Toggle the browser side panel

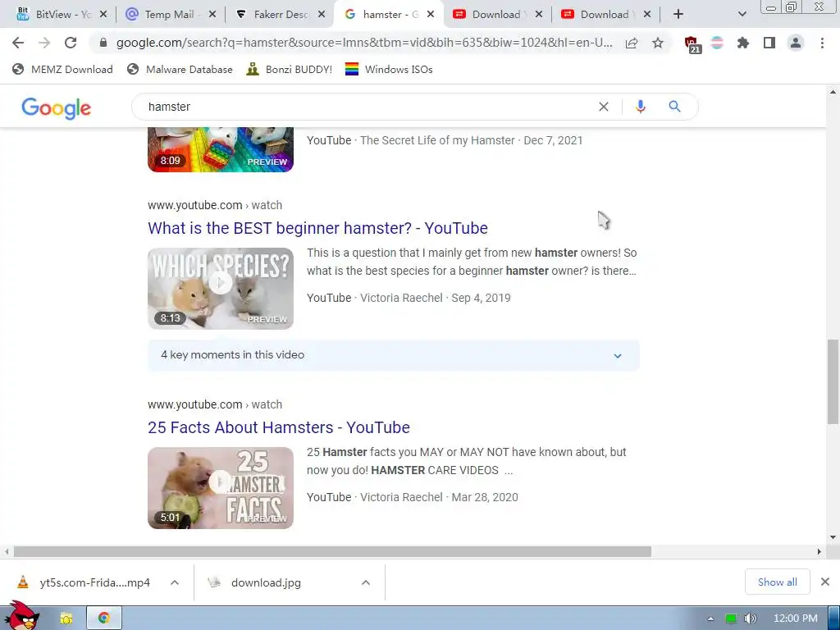(769, 43)
